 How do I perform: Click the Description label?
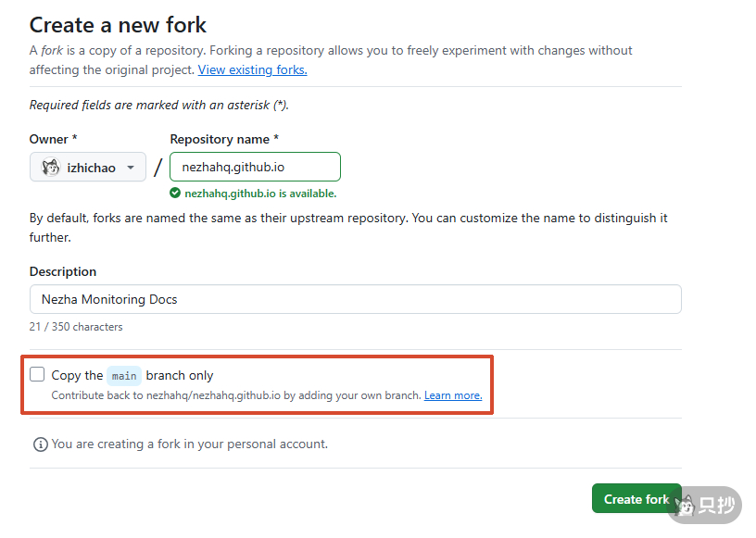click(63, 272)
